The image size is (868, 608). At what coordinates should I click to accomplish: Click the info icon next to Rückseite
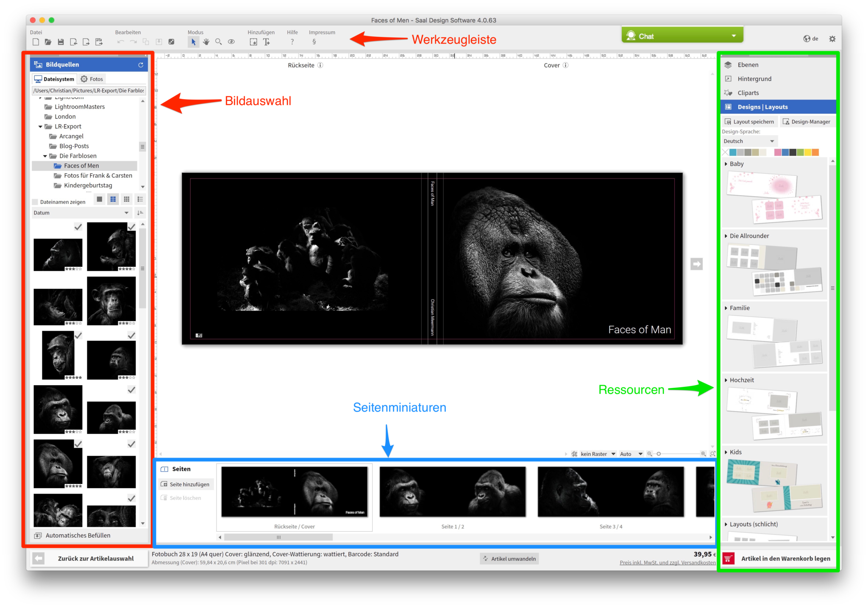[320, 65]
